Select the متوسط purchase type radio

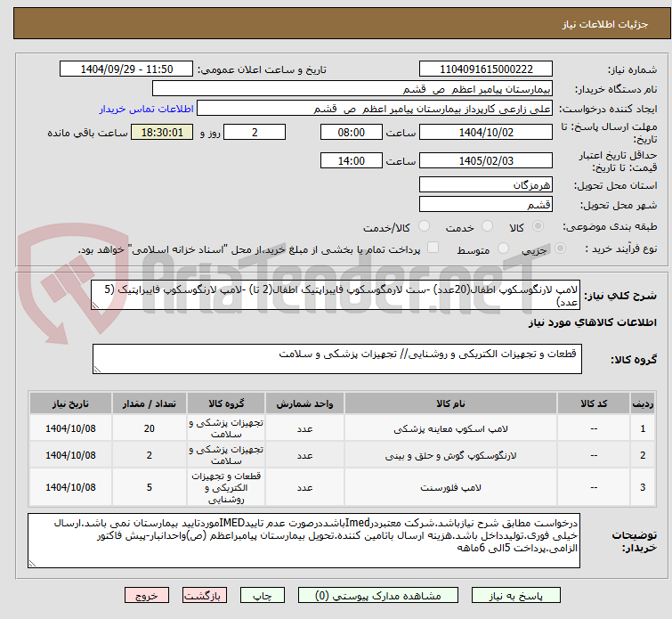tap(503, 248)
